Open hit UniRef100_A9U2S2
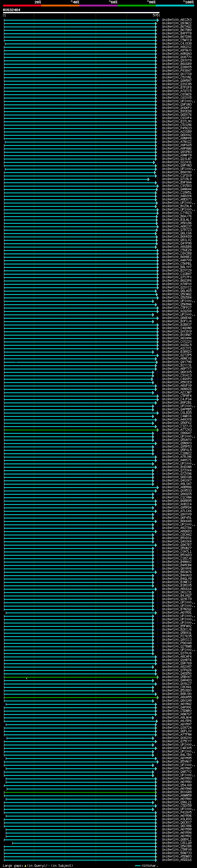 coord(177,47)
